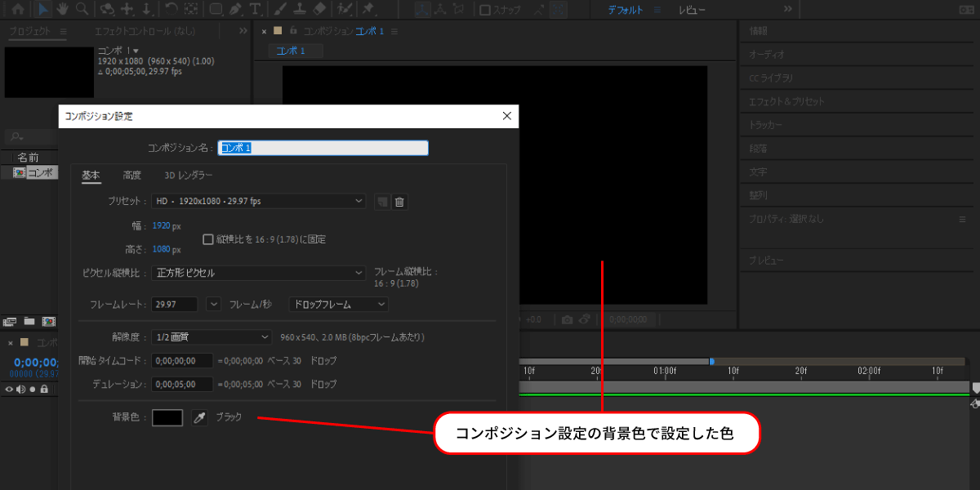Click the デュレーション 0;00;05;00 field
The width and height of the screenshot is (980, 490).
coord(182,384)
